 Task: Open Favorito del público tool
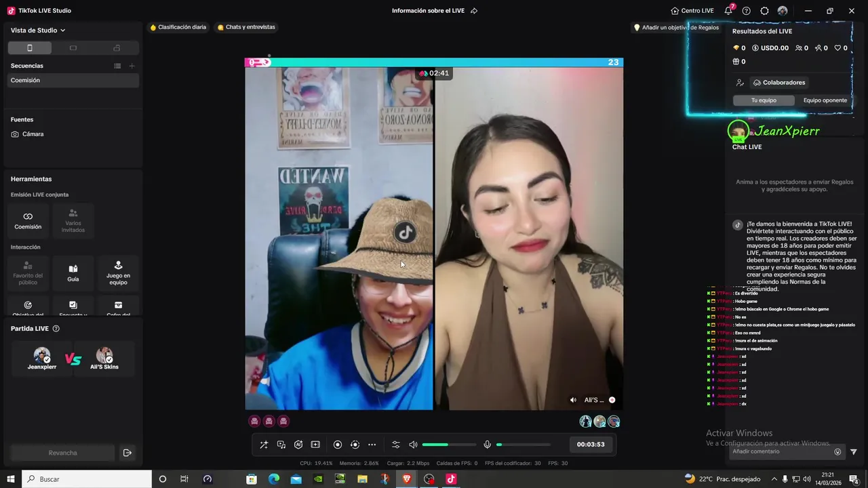click(x=28, y=272)
